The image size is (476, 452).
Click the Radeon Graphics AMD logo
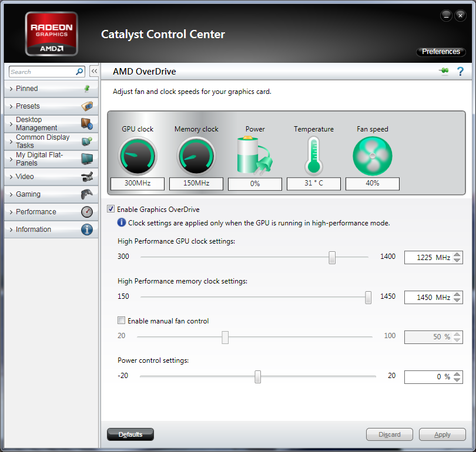click(x=51, y=33)
